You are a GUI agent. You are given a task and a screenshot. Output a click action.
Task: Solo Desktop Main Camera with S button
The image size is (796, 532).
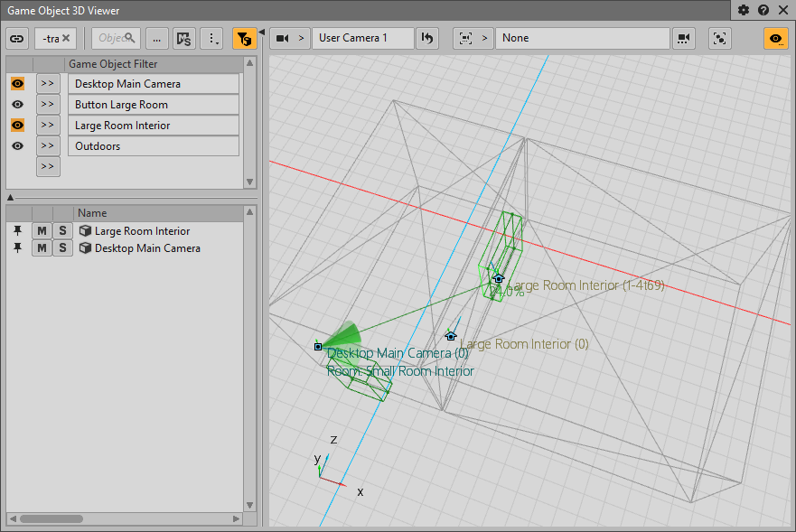tap(62, 248)
